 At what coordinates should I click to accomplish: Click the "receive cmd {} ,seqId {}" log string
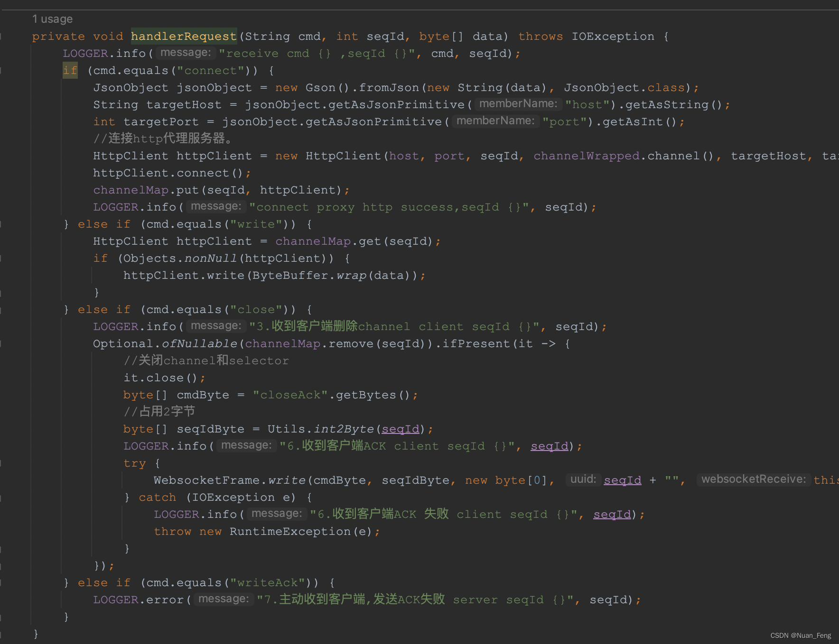pos(317,54)
